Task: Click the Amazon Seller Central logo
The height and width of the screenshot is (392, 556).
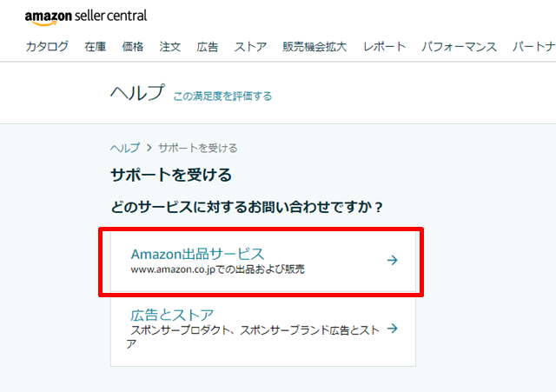Action: pos(86,16)
